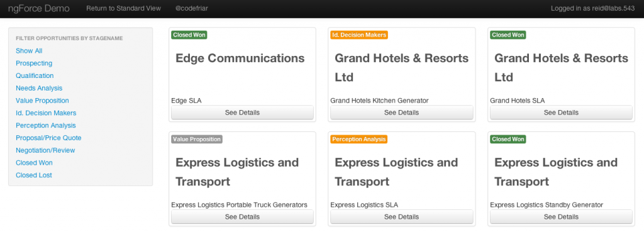See Details for Grand Hotels SLA

tap(561, 113)
